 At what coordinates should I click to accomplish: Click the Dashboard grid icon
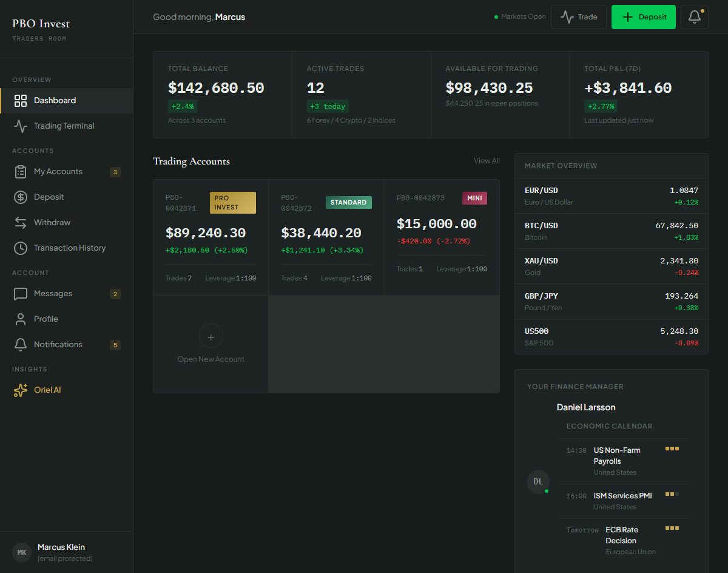click(x=21, y=100)
